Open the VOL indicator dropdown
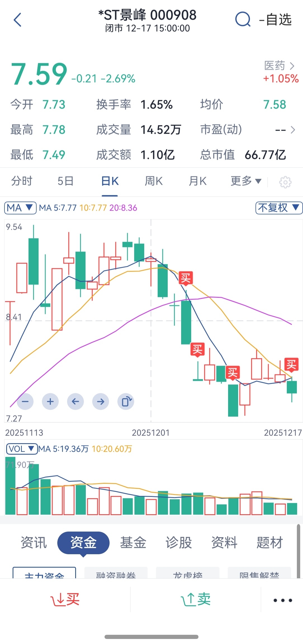 click(22, 449)
